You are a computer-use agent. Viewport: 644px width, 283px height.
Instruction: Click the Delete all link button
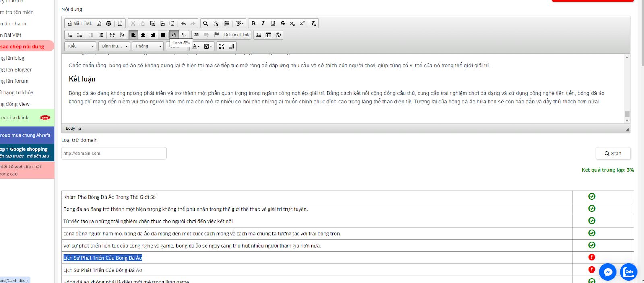[x=236, y=35]
